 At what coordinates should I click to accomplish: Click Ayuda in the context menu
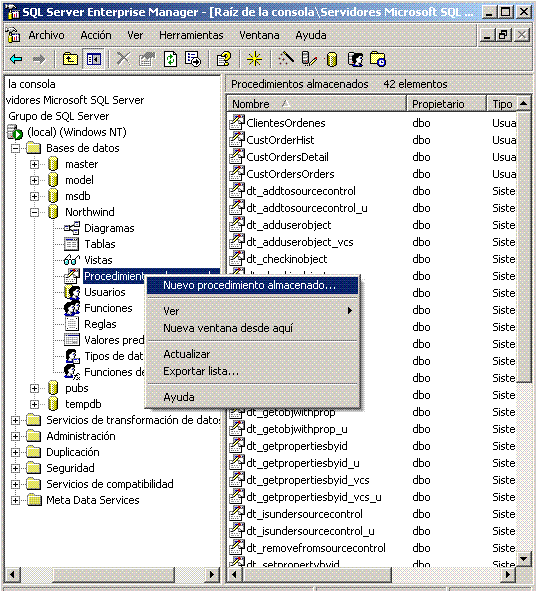[x=252, y=397]
